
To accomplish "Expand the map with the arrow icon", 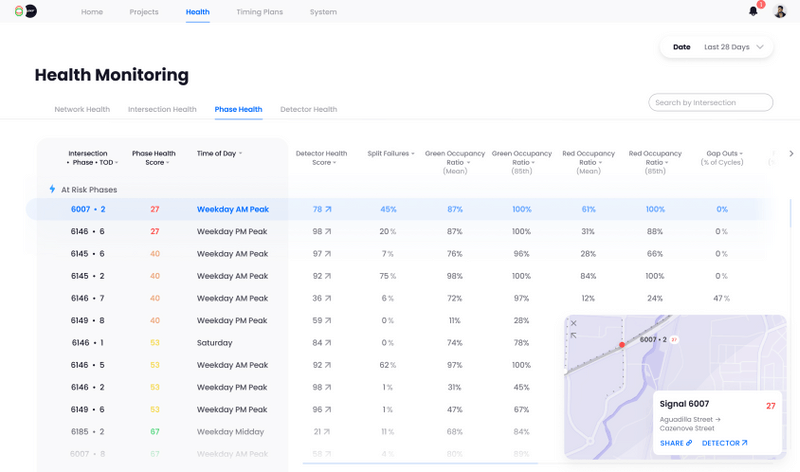I will (573, 335).
